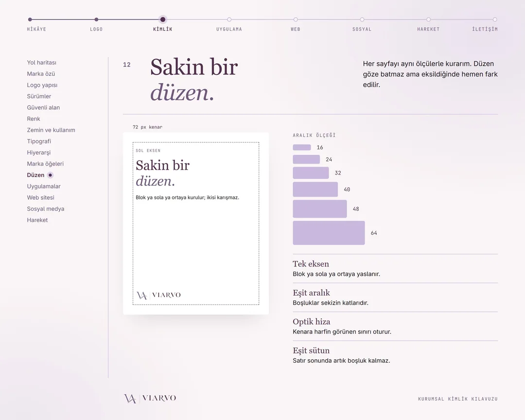Click the spacing bar labeled 24
Image resolution: width=525 pixels, height=420 pixels.
click(306, 159)
